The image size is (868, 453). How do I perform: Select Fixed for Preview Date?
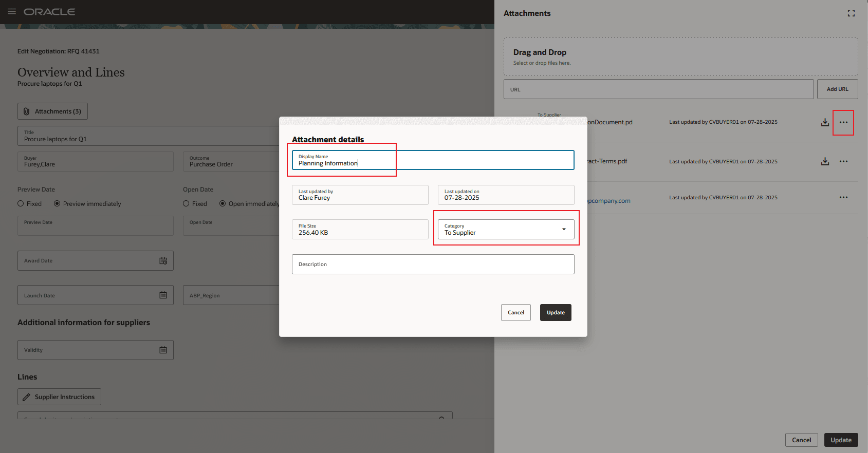tap(21, 204)
